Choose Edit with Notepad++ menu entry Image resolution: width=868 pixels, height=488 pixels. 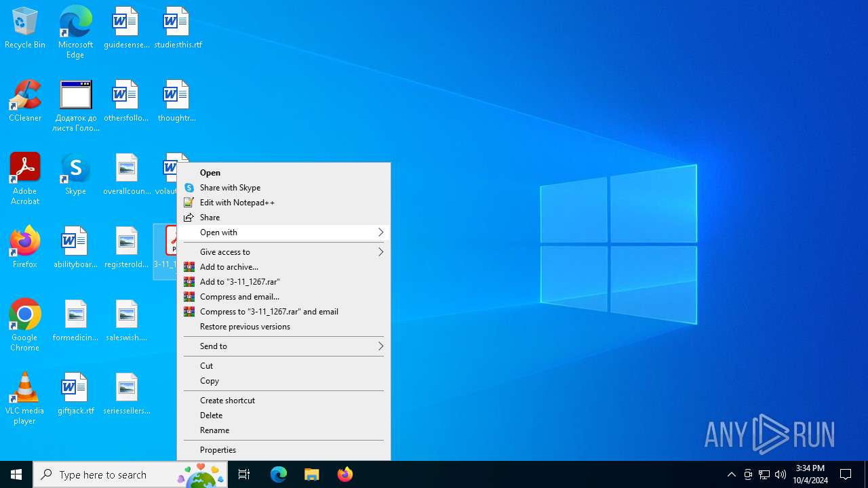(x=283, y=203)
